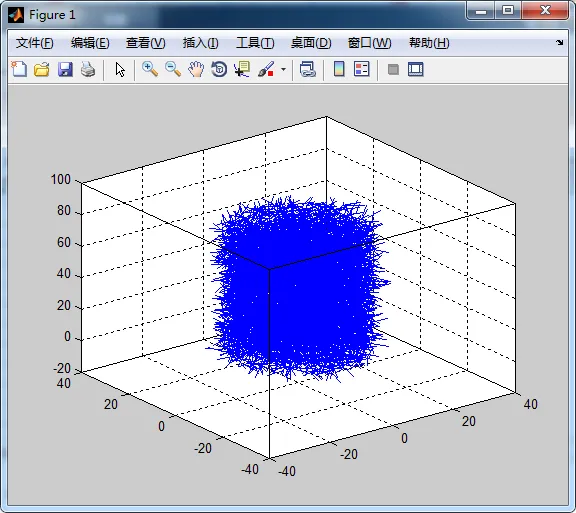
Task: Toggle the Brush data tool
Action: [266, 69]
